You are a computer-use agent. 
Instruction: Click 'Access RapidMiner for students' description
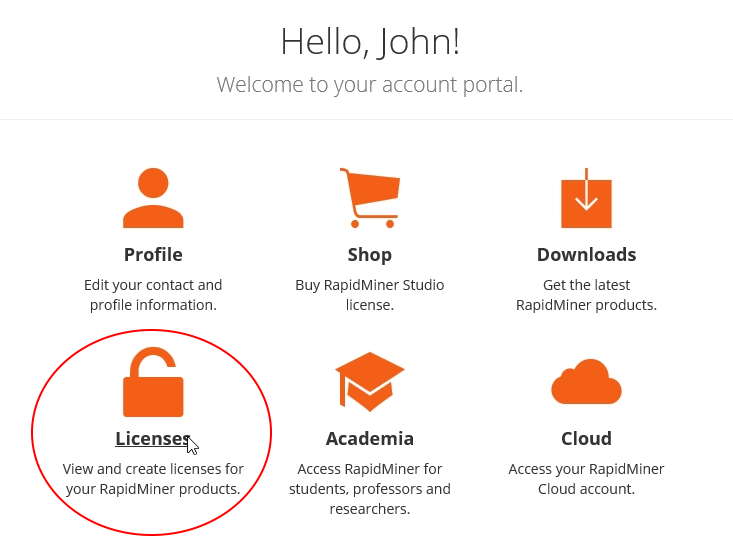coord(370,489)
